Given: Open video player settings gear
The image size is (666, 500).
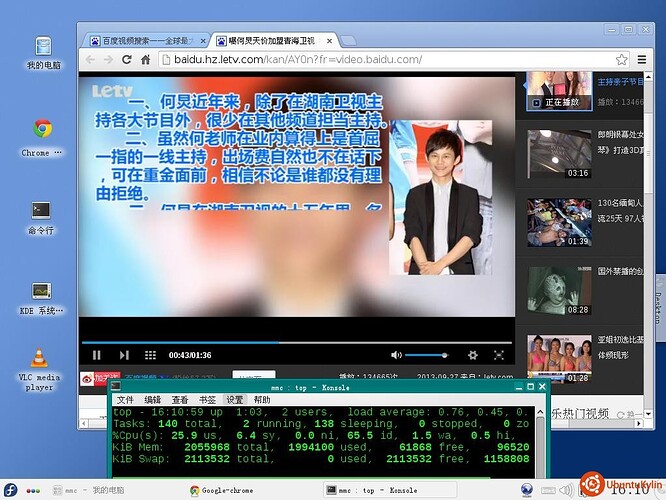Looking at the screenshot, I should [x=472, y=355].
